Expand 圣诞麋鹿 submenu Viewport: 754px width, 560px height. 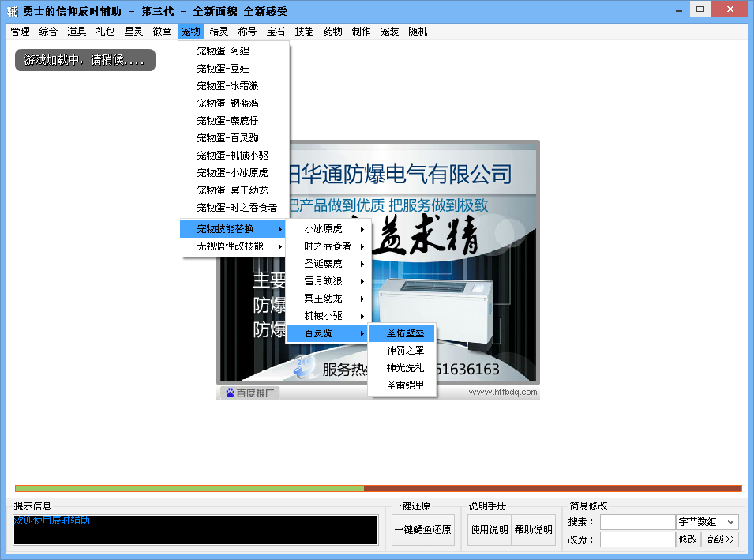[328, 264]
